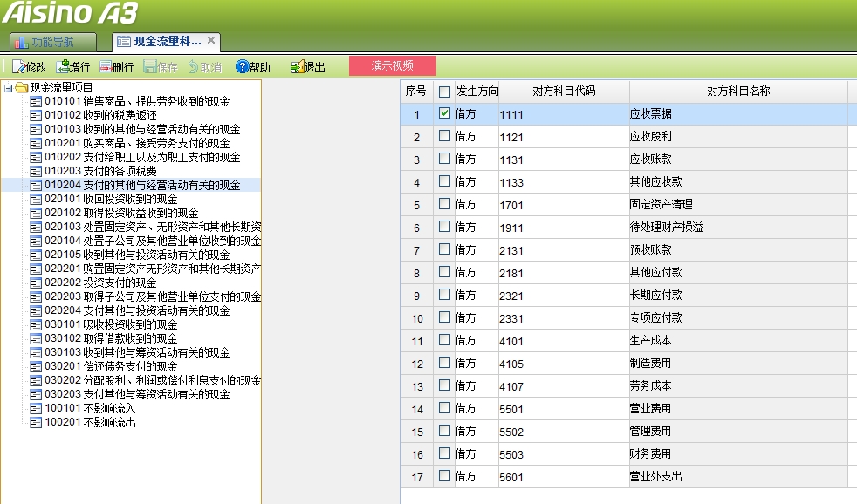This screenshot has height=504, width=857.
Task: Click the 增行 (Add Row) toolbar icon
Action: point(63,67)
